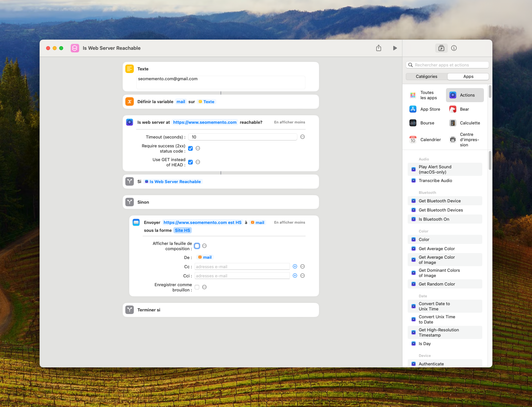
Task: Open shortcut details info icon
Action: tap(454, 48)
